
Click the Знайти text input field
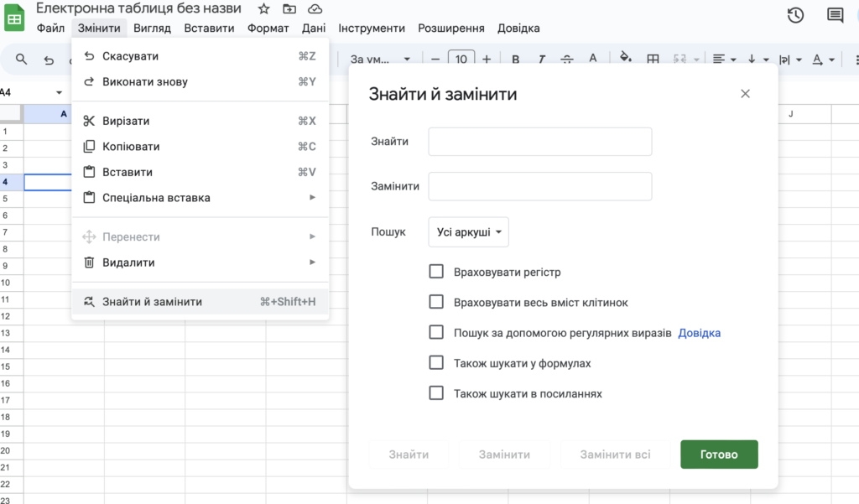pyautogui.click(x=540, y=142)
